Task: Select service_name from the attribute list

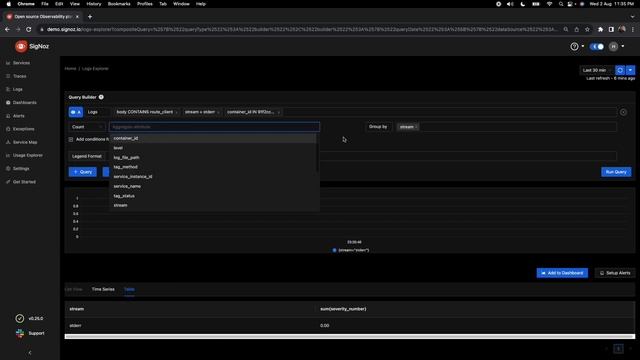Action: (212, 186)
